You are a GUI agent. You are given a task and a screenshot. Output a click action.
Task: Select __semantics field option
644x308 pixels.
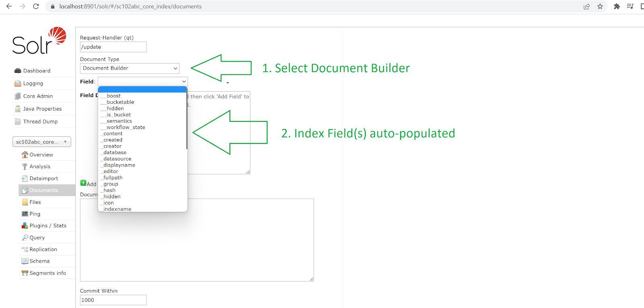click(x=142, y=121)
